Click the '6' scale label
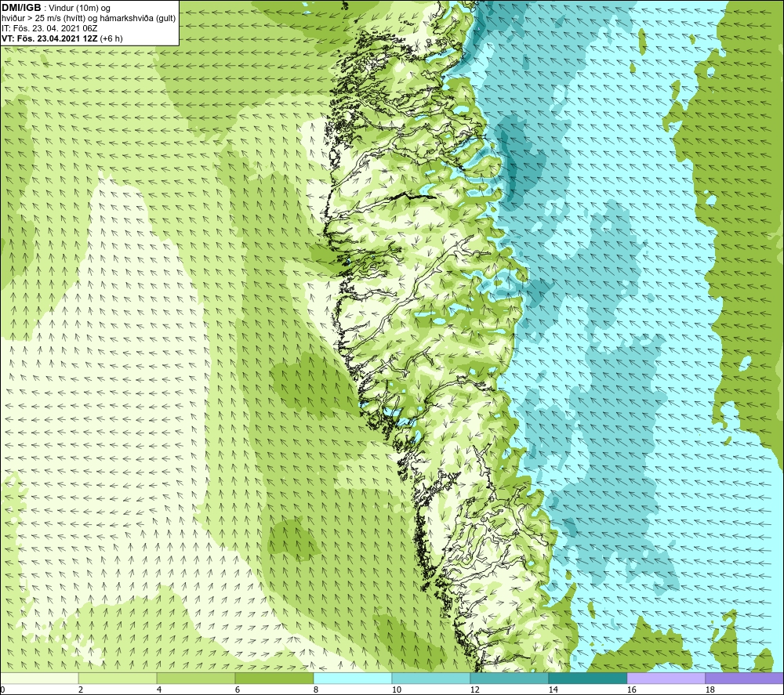The image size is (784, 695). click(x=238, y=690)
